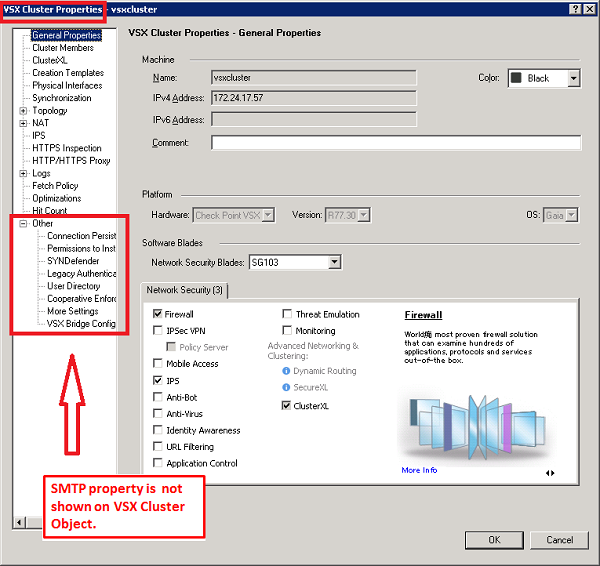Collapse the Other tree node
This screenshot has height=566, width=600.
tap(23, 223)
